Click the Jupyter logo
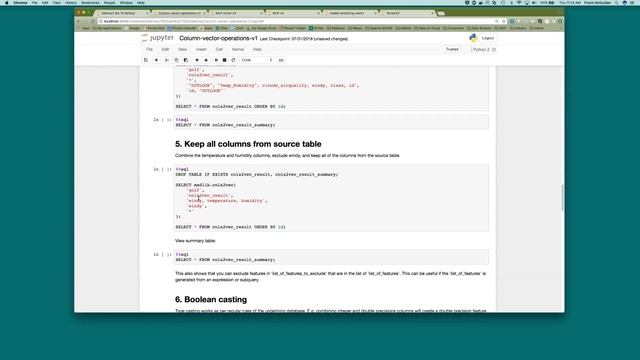Screen dimensions: 640x360 tap(158, 38)
